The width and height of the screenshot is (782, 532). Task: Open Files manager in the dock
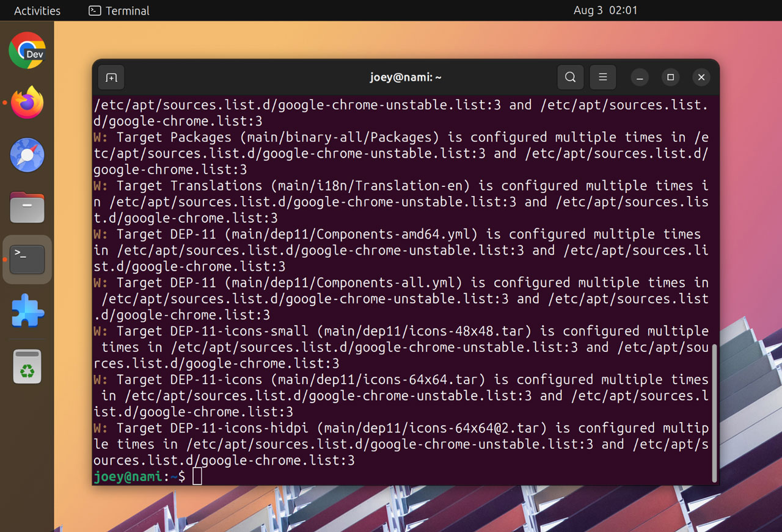pyautogui.click(x=27, y=207)
